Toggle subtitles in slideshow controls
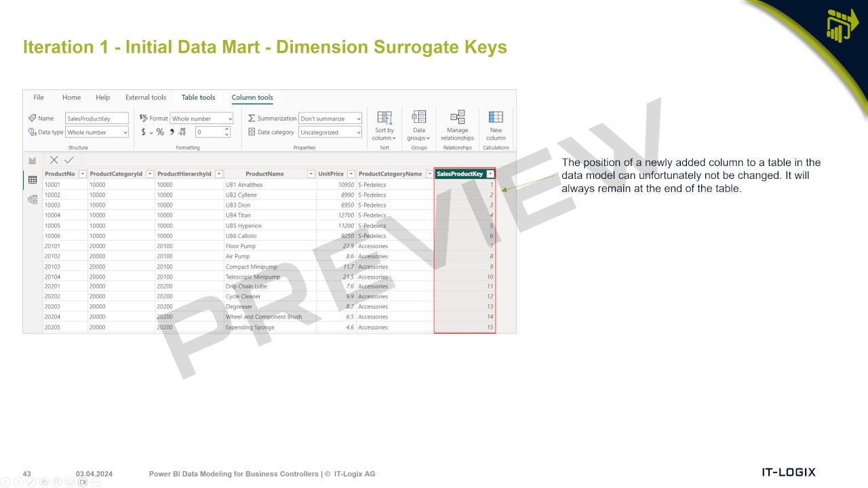Image resolution: width=868 pixels, height=488 pixels. coord(71,482)
